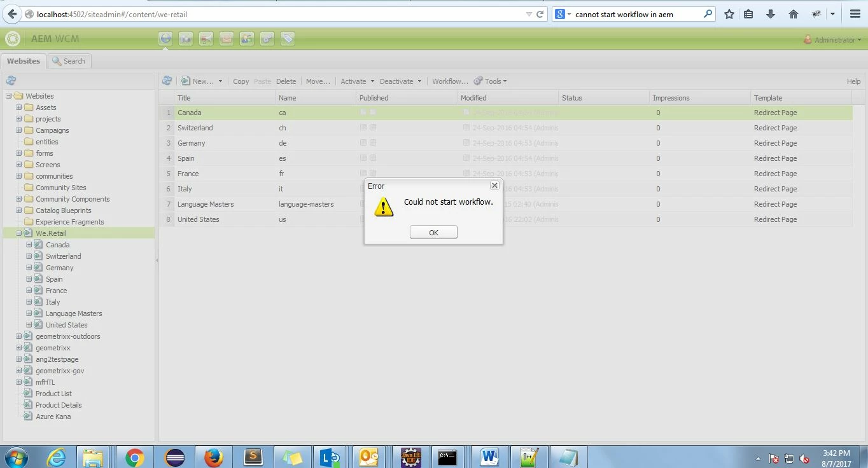Switch to the Websites tab
868x468 pixels.
pyautogui.click(x=24, y=61)
